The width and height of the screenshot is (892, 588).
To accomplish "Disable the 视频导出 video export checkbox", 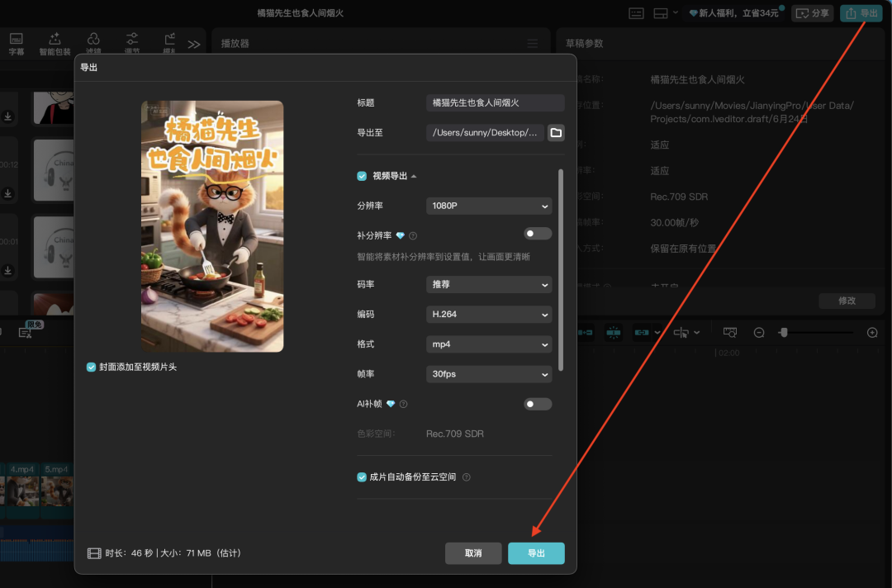I will [362, 176].
